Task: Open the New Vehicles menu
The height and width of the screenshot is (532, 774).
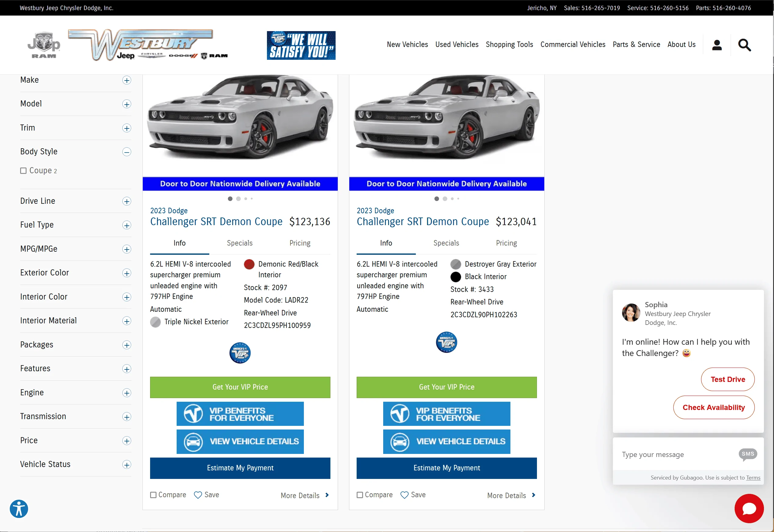Action: click(407, 45)
